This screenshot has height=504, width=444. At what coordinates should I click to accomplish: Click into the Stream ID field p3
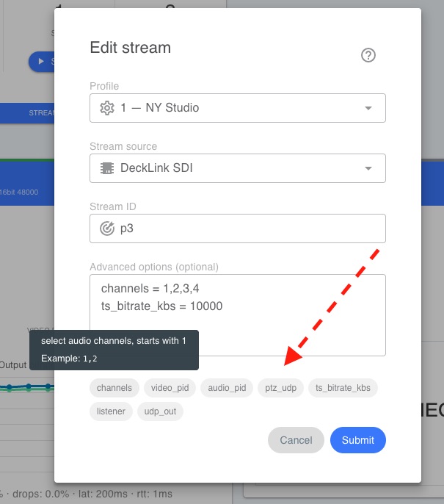[x=238, y=228]
